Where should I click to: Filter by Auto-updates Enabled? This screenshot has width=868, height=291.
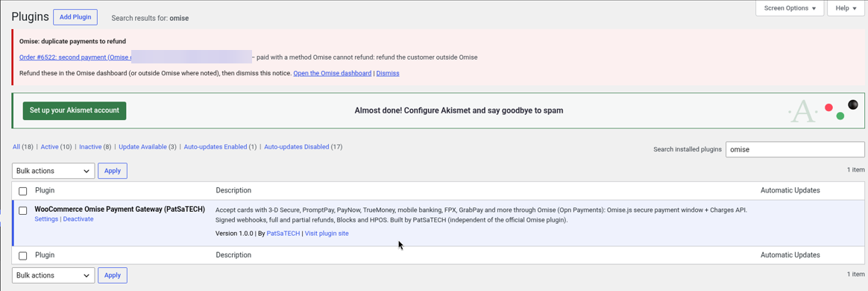tap(216, 147)
